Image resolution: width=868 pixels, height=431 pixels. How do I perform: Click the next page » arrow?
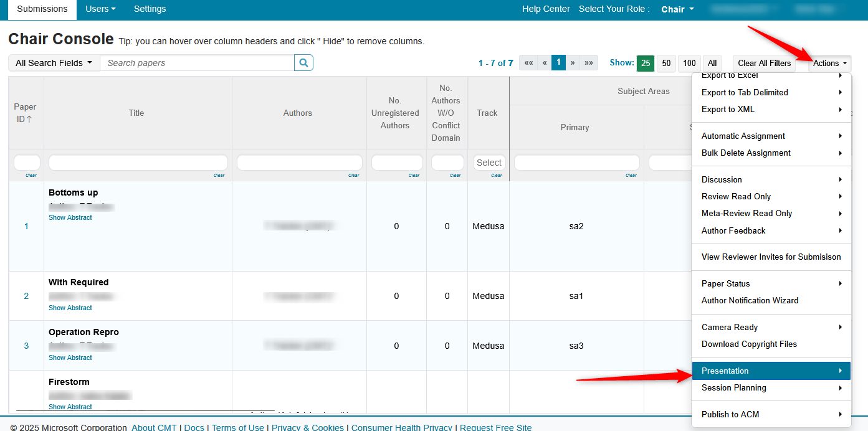tap(573, 63)
